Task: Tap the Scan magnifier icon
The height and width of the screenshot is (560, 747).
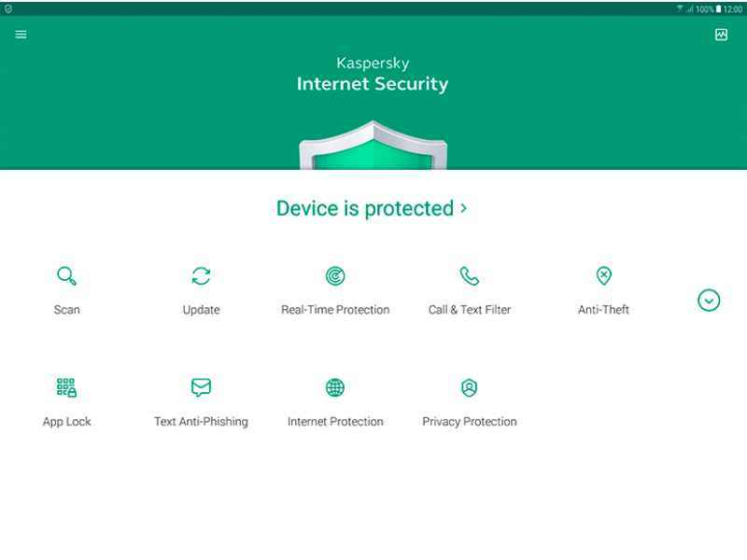Action: pyautogui.click(x=66, y=275)
